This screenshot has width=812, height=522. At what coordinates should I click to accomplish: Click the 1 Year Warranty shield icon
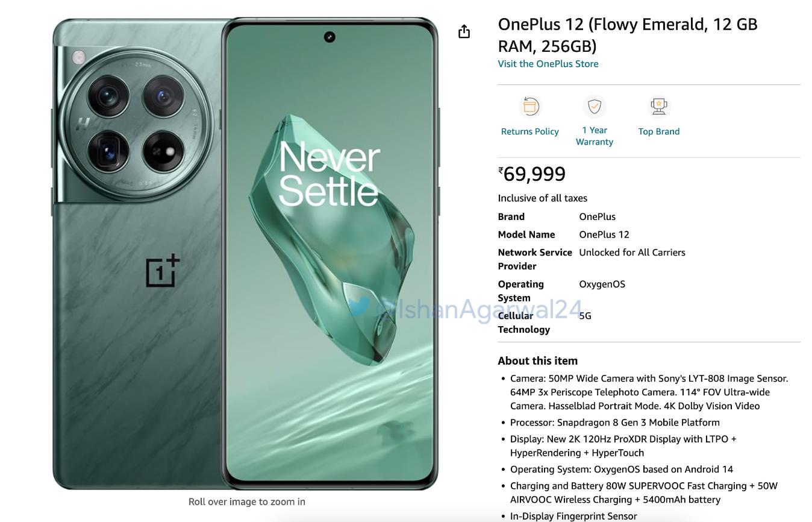pyautogui.click(x=595, y=107)
